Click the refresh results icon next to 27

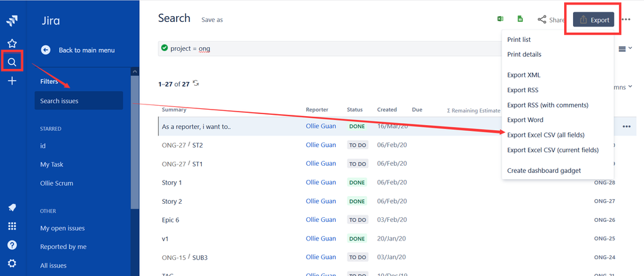[196, 83]
